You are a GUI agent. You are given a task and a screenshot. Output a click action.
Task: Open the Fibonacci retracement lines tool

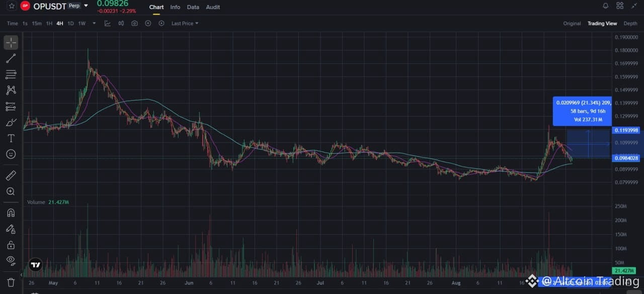click(11, 74)
